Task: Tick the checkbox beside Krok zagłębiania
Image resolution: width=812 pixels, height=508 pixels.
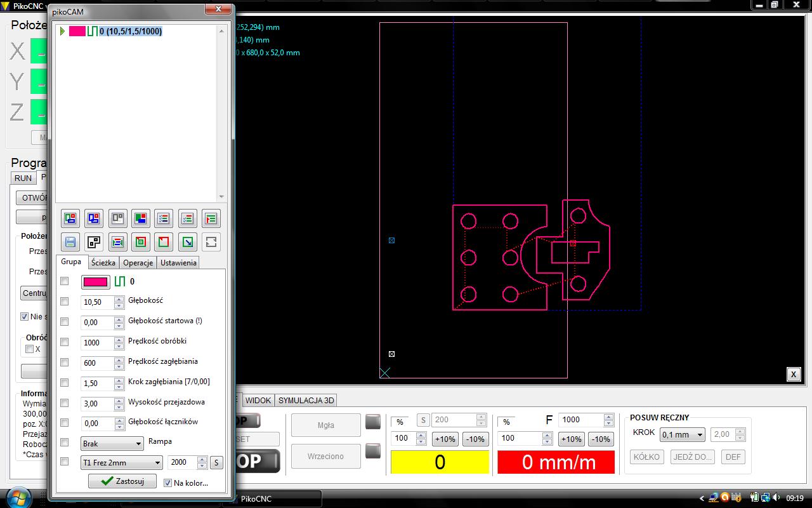Action: pyautogui.click(x=64, y=382)
